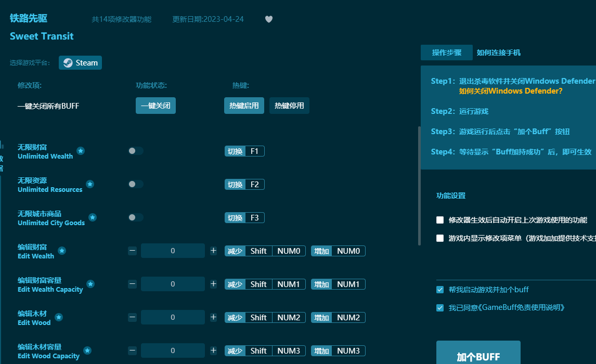Image resolution: width=596 pixels, height=364 pixels.
Task: Click the 增加 NUM0 hotkey box
Action: click(x=338, y=251)
